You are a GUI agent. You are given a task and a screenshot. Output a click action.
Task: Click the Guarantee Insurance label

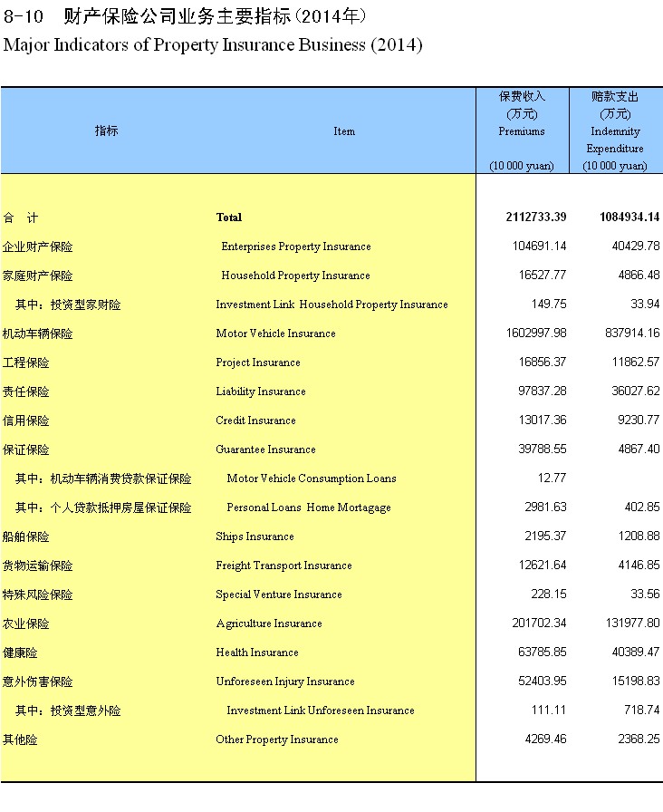coord(265,449)
